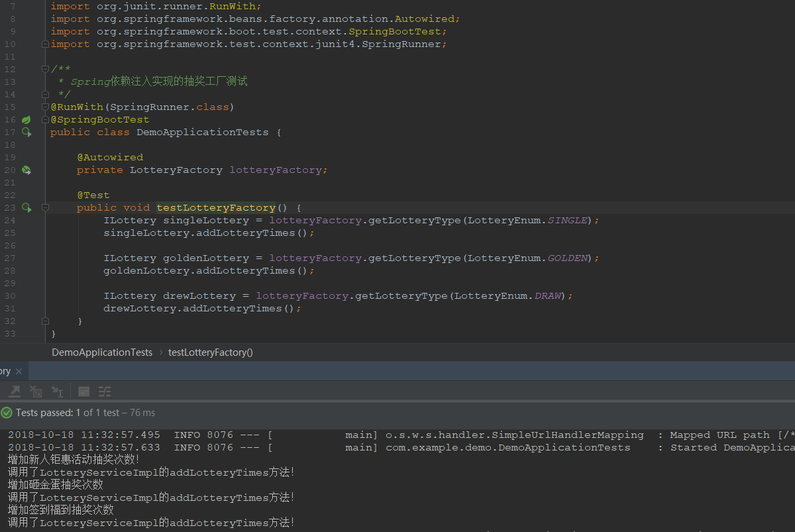Screen dimensions: 795x532
Task: Click the Javadoc comment text 'Spring依赖注入实现的抽奖工厂测试'
Action: [159, 82]
